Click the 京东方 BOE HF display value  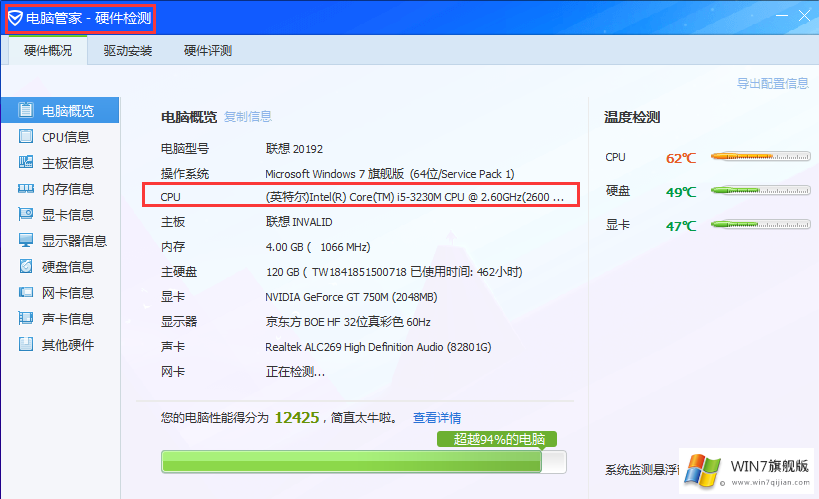(348, 322)
